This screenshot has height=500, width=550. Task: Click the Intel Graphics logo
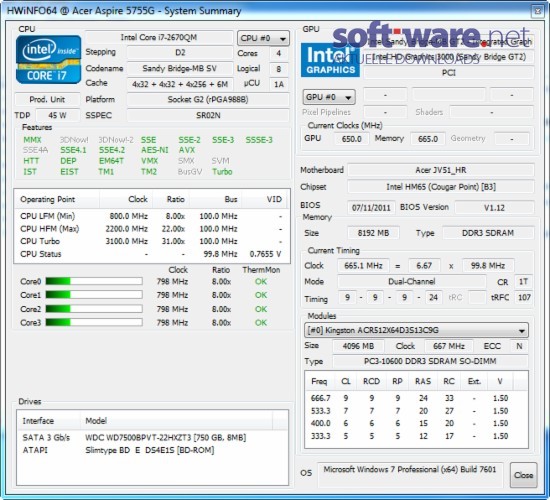[x=330, y=60]
